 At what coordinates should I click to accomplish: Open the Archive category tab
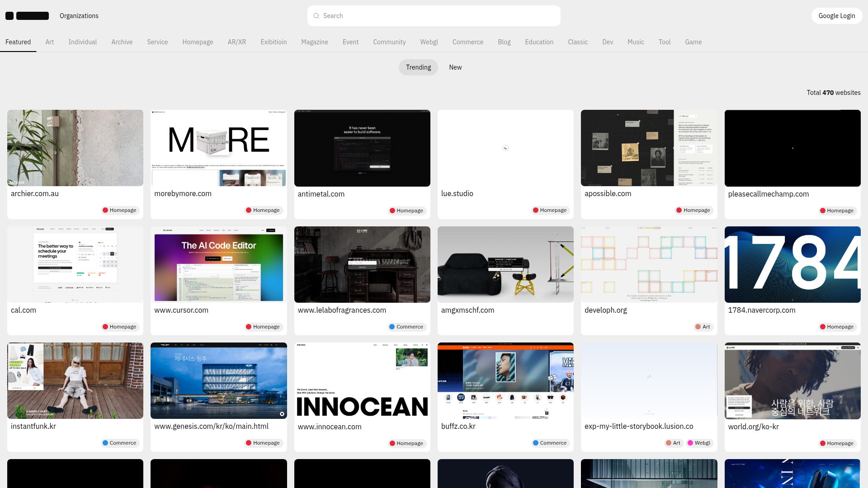pos(122,42)
